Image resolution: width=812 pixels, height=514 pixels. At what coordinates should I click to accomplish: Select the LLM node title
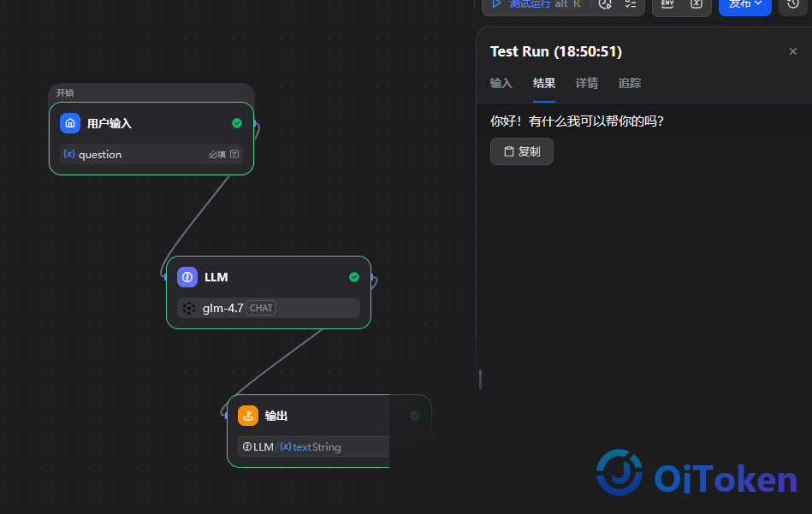click(x=216, y=277)
